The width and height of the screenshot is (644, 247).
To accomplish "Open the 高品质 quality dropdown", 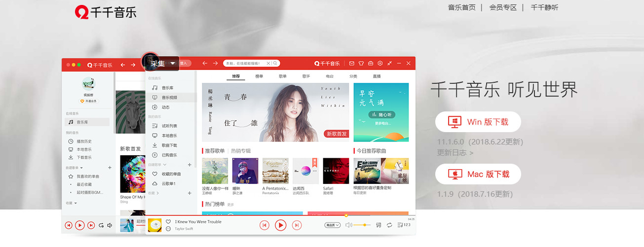I will click(333, 225).
